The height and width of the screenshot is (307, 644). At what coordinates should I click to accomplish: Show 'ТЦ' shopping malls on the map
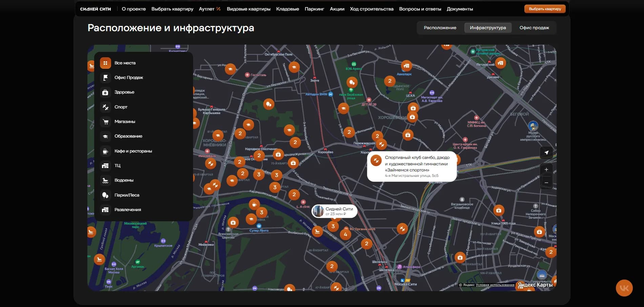tap(105, 166)
